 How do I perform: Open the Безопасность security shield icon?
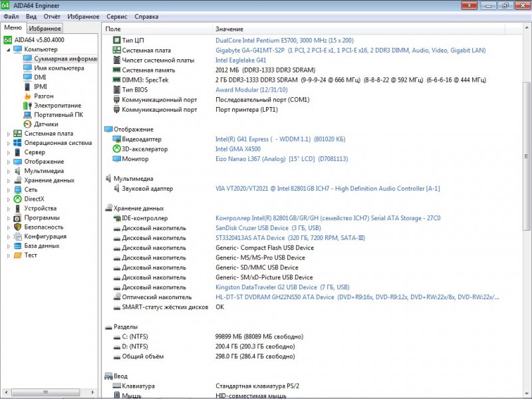point(17,226)
